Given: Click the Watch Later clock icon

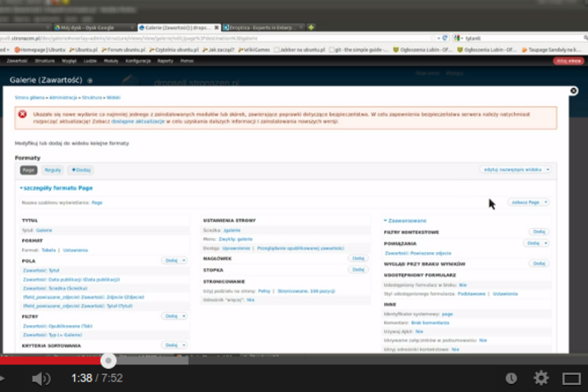Looking at the screenshot, I should click(x=511, y=378).
